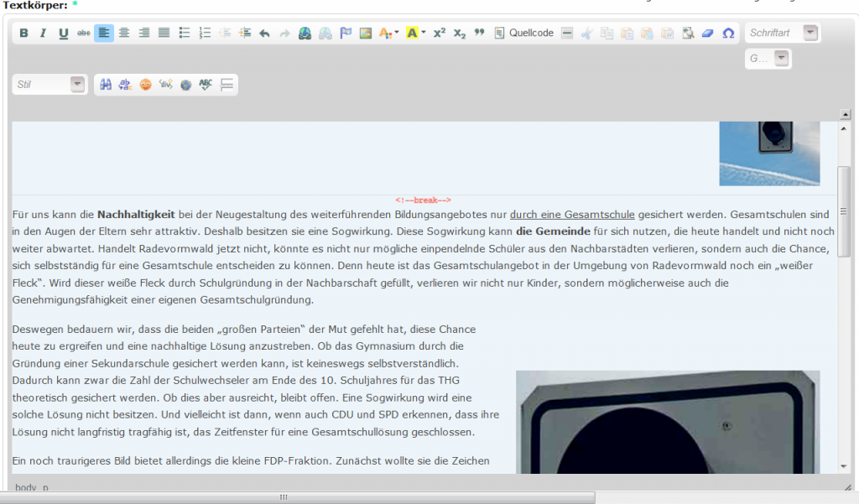Insert special character (omega icon)
The height and width of the screenshot is (504, 859).
(x=728, y=34)
